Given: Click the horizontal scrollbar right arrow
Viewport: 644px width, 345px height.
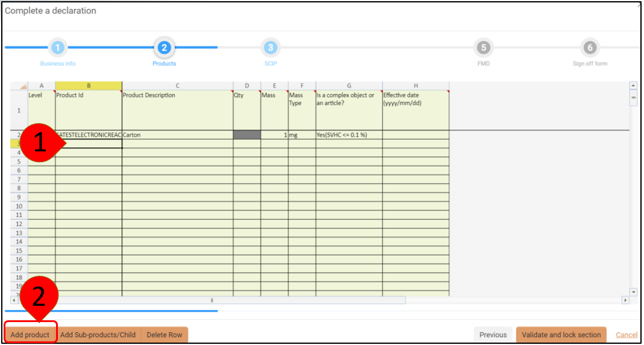Looking at the screenshot, I should point(625,300).
